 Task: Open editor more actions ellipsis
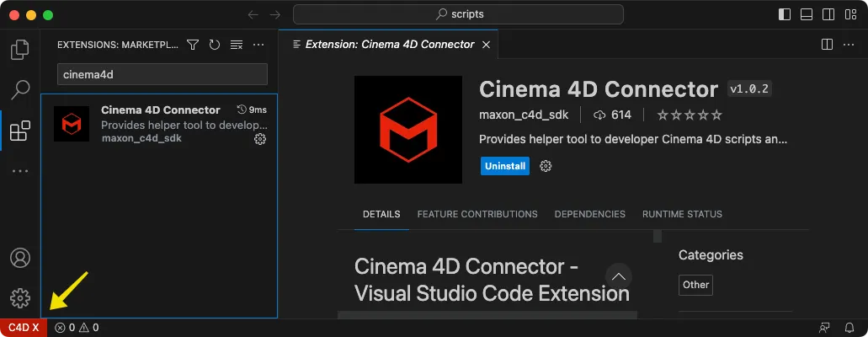click(x=848, y=45)
